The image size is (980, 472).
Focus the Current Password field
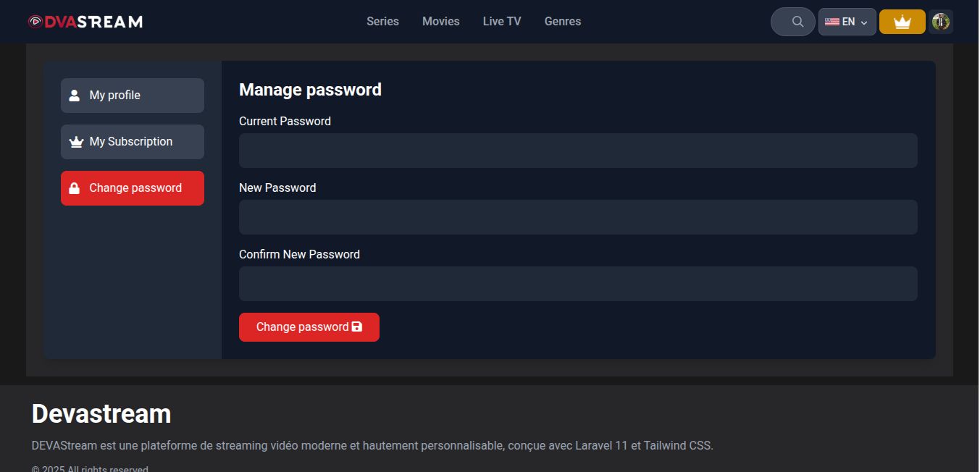pyautogui.click(x=578, y=151)
